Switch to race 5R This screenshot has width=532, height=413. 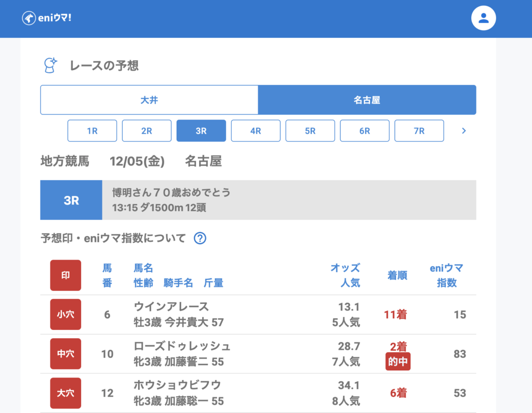(x=310, y=131)
